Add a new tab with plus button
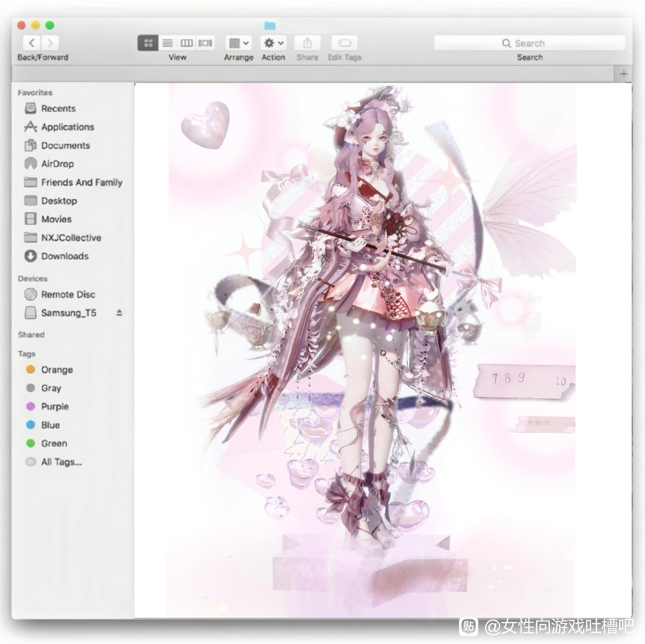The height and width of the screenshot is (644, 645). pos(623,74)
